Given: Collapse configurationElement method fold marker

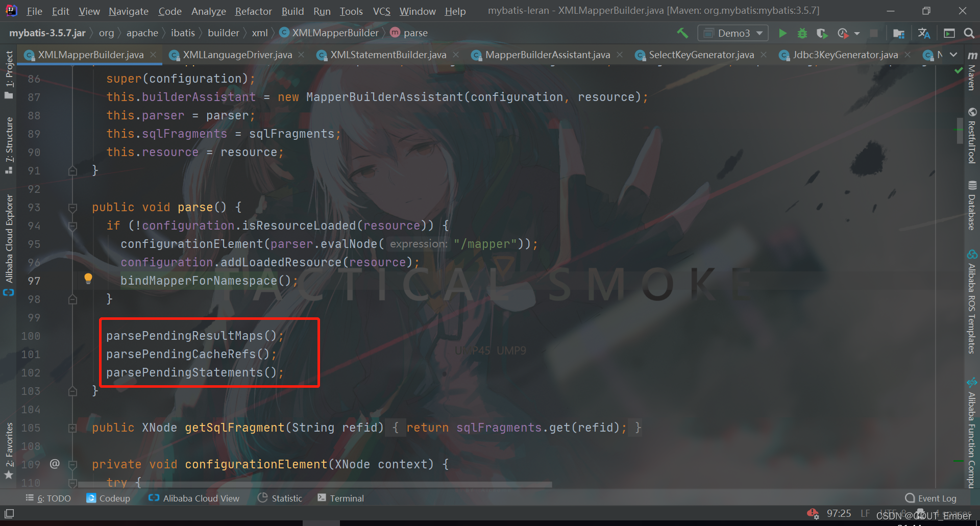Looking at the screenshot, I should [x=72, y=465].
